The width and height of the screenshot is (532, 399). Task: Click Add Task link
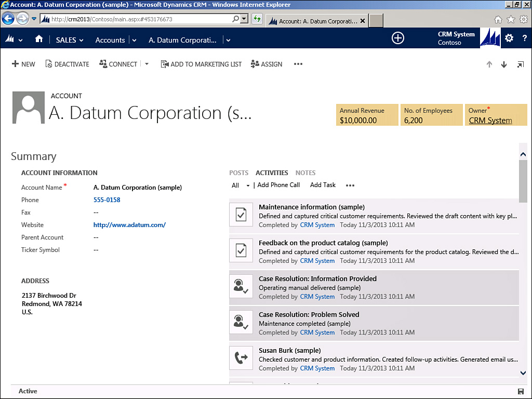[x=323, y=185]
